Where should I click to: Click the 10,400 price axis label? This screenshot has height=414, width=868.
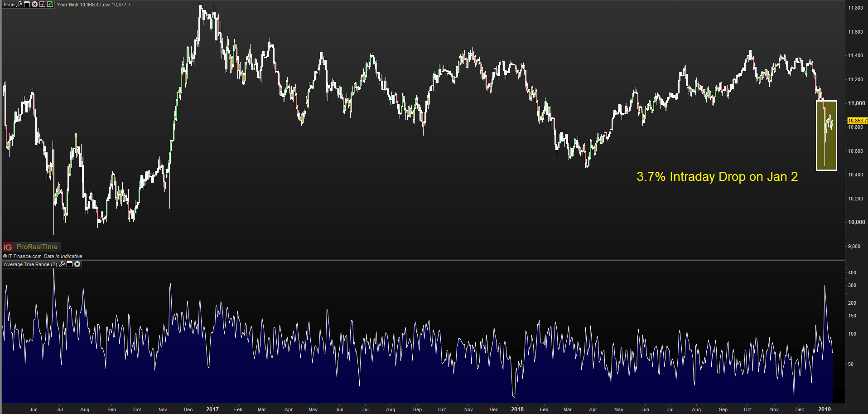pos(855,175)
